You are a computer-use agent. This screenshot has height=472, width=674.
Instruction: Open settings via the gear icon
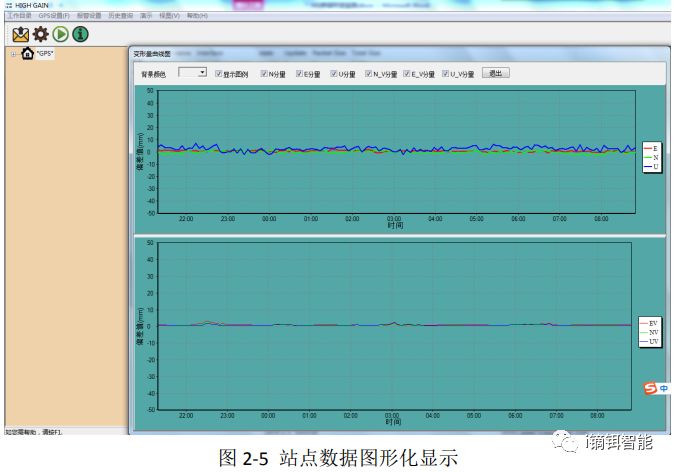point(40,34)
